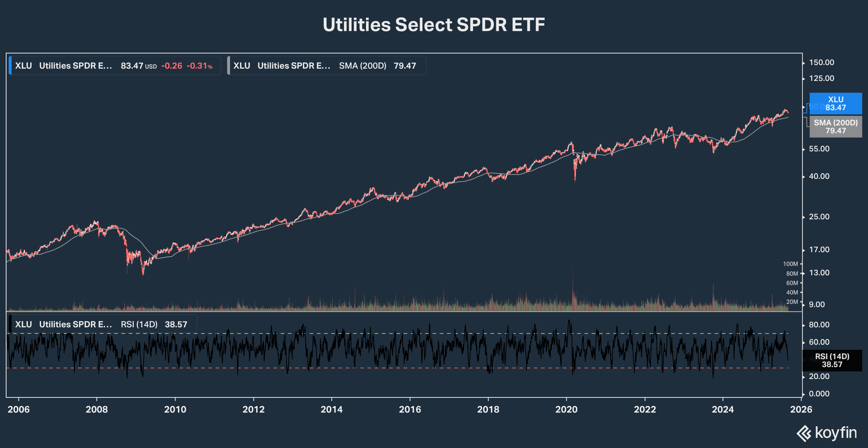Click the gray SMA legend color bar
This screenshot has width=868, height=448.
(x=228, y=65)
